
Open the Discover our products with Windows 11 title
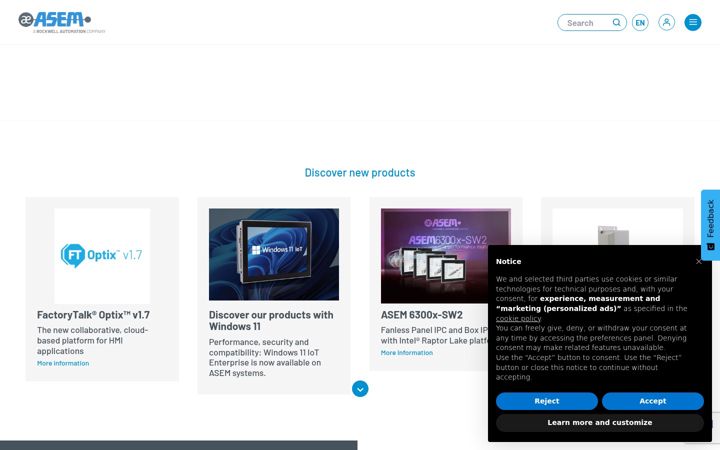pos(271,321)
